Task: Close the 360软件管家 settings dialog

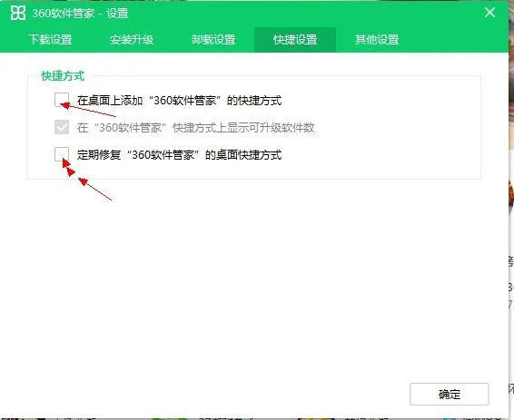Action: [x=489, y=13]
